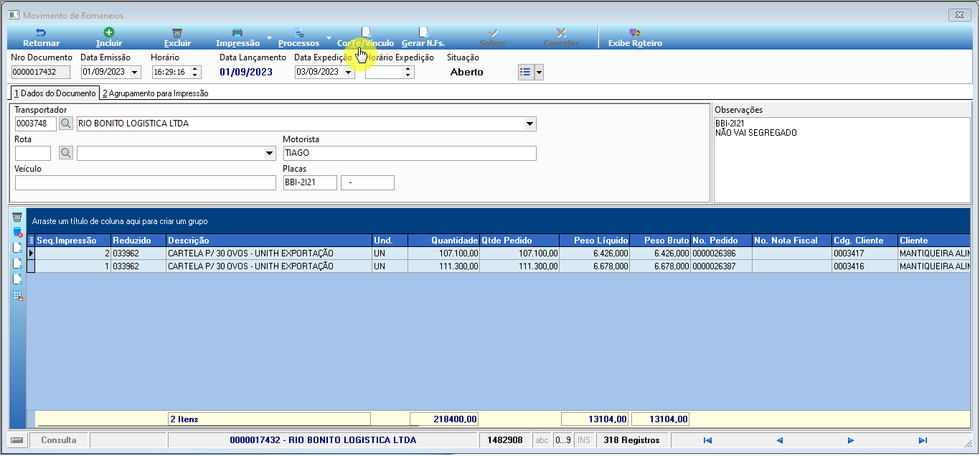Open the Data Emissão date dropdown

click(x=136, y=72)
